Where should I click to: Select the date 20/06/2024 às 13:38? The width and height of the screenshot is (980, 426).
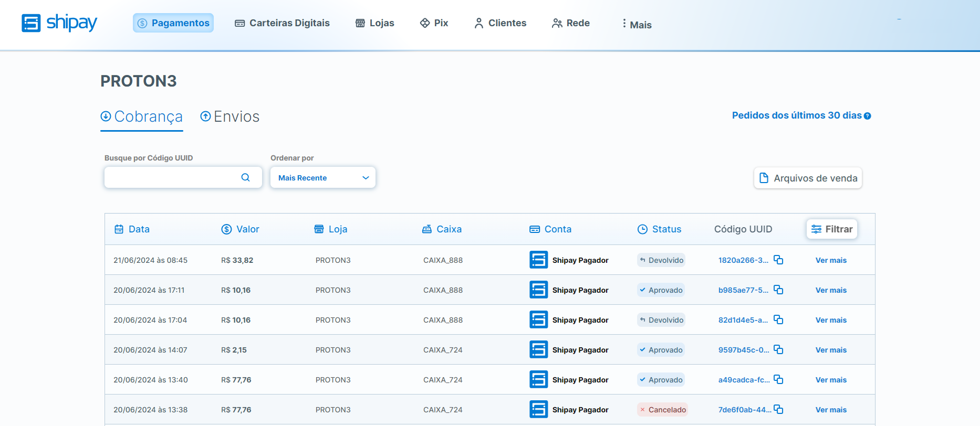point(150,410)
